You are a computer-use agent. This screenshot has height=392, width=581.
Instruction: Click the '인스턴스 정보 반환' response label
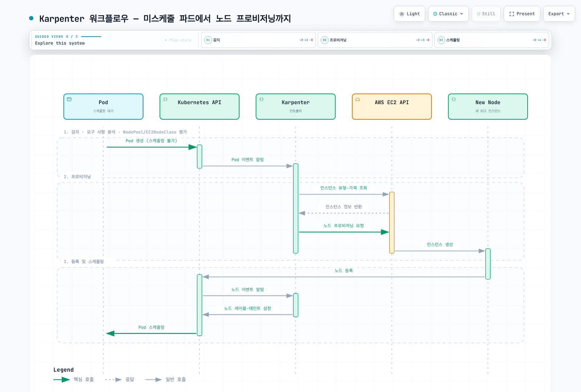point(344,207)
